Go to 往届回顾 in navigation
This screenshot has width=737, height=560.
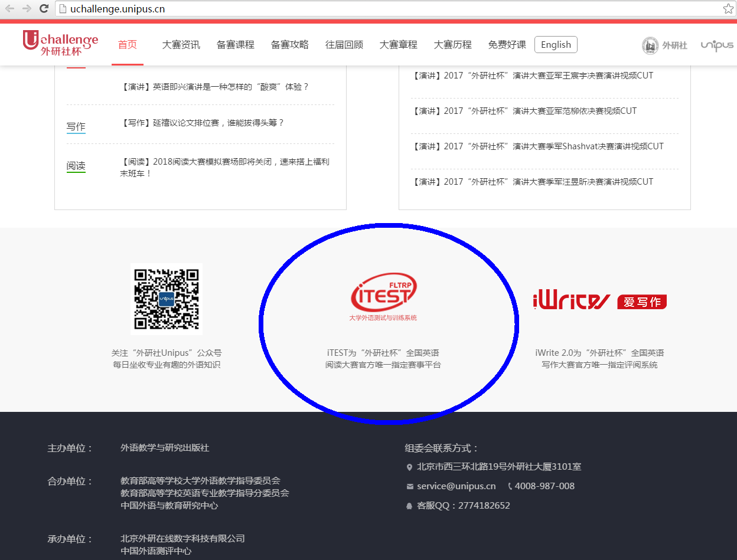click(x=344, y=45)
